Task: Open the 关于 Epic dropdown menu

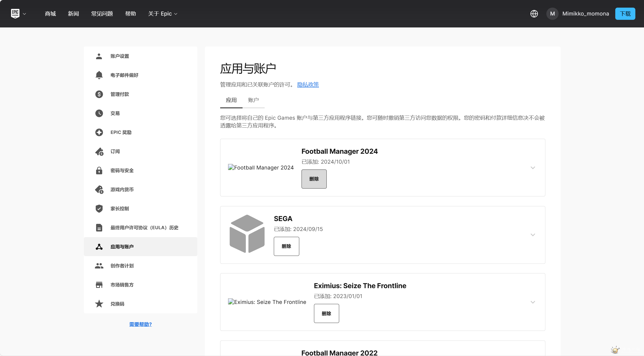Action: pyautogui.click(x=163, y=14)
